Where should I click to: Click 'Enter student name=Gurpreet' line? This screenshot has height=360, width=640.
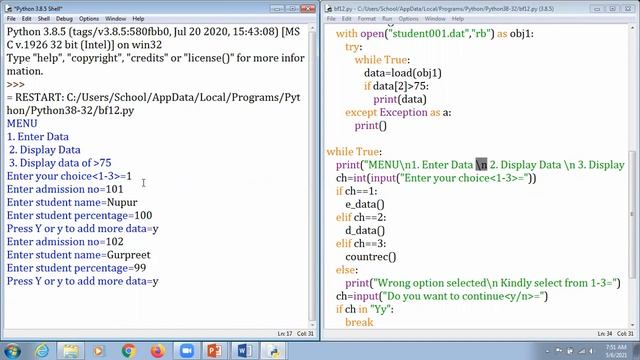[x=79, y=255]
